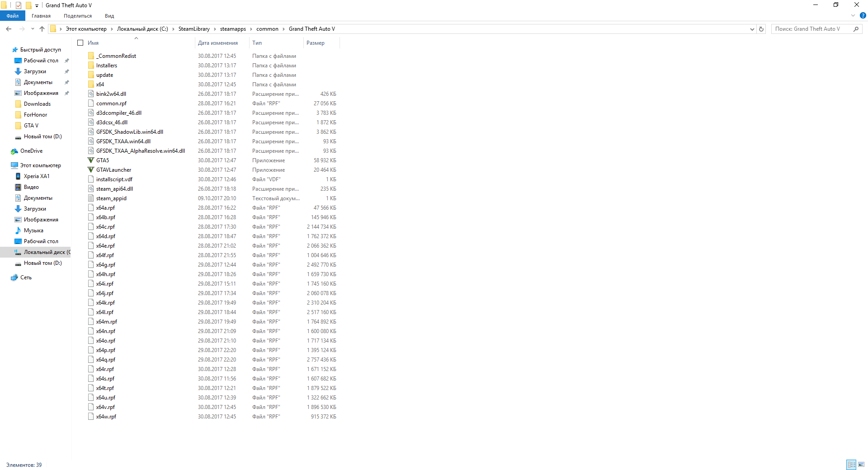The height and width of the screenshot is (470, 868).
Task: Open recent locations dropdown arrow
Action: [x=33, y=29]
